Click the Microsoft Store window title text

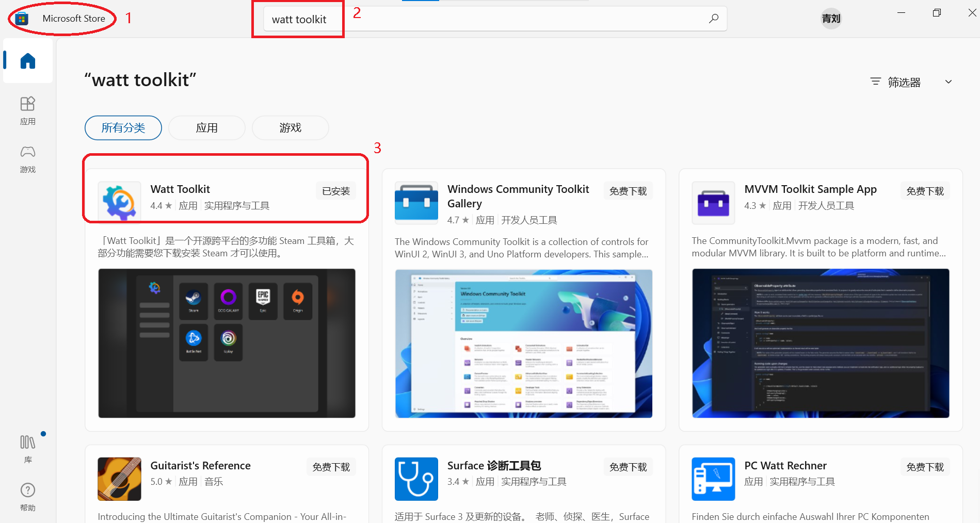point(74,19)
